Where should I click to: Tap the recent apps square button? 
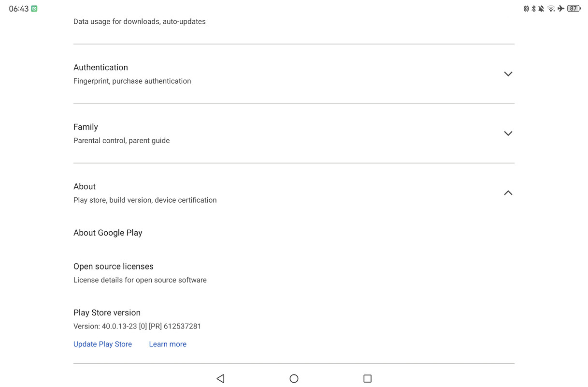click(x=367, y=378)
